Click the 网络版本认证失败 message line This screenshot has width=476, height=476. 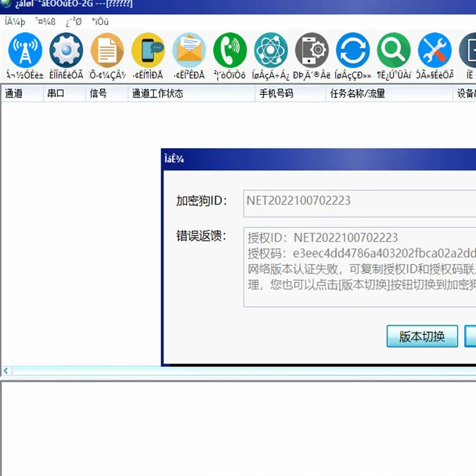coord(362,269)
